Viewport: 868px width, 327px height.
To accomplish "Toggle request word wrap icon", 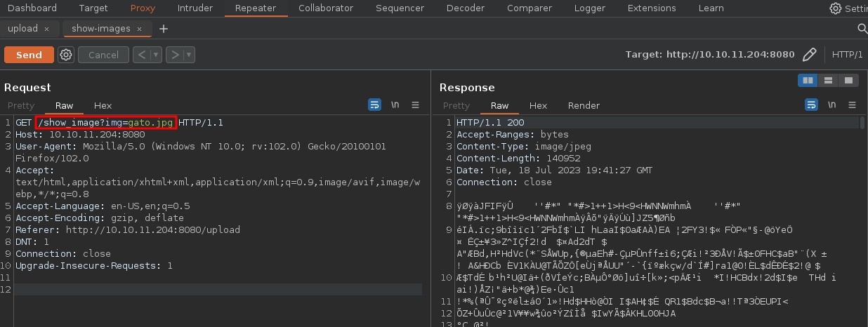I will (x=375, y=105).
